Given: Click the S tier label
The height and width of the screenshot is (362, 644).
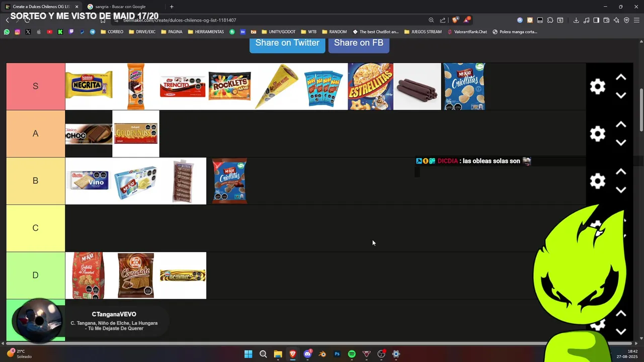Looking at the screenshot, I should tap(35, 86).
